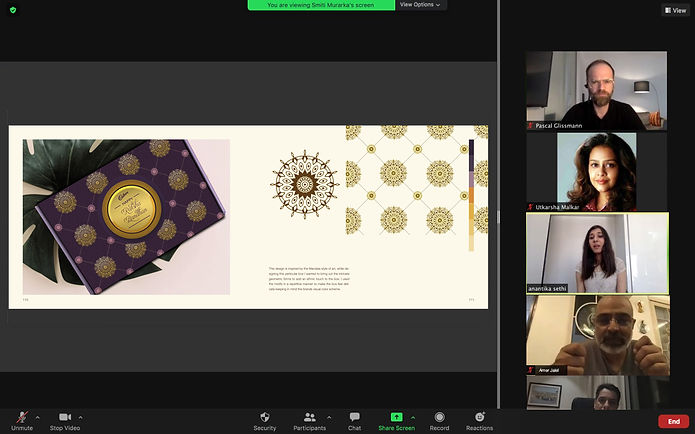Select Amar Jalal's video tile
This screenshot has width=695, height=434.
click(x=597, y=335)
